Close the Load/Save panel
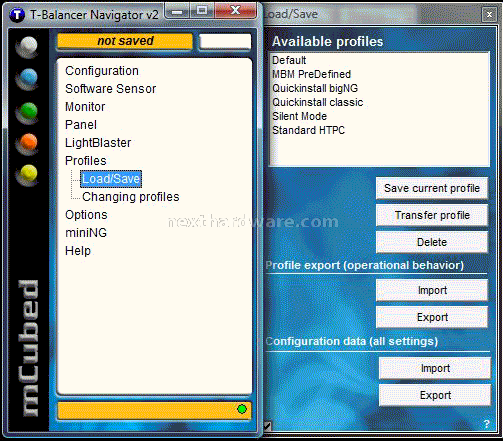Image resolution: width=503 pixels, height=441 pixels. point(489,14)
